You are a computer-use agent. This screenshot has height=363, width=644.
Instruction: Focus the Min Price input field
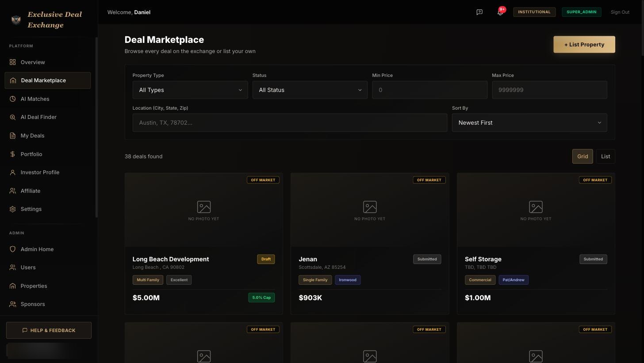[429, 90]
